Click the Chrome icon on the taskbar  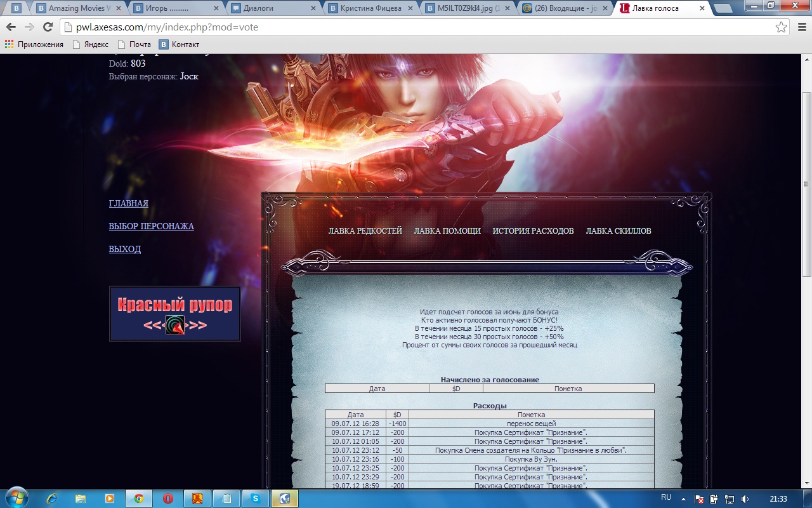pos(139,498)
